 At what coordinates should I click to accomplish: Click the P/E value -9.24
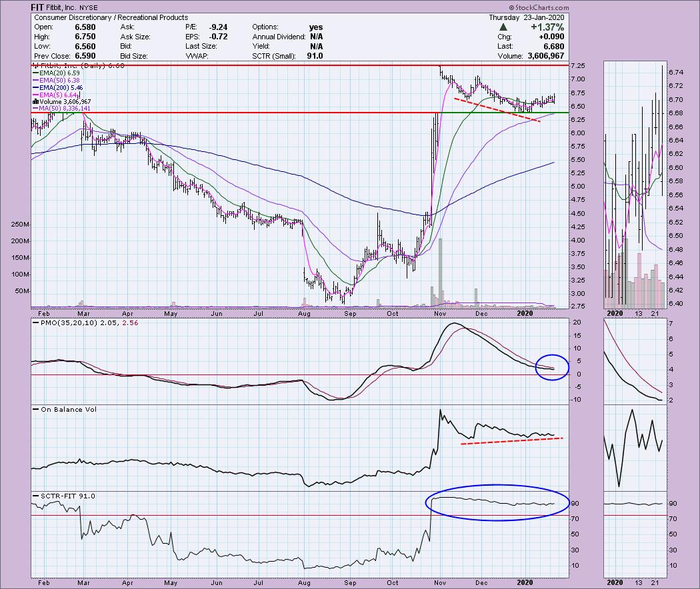[x=218, y=27]
